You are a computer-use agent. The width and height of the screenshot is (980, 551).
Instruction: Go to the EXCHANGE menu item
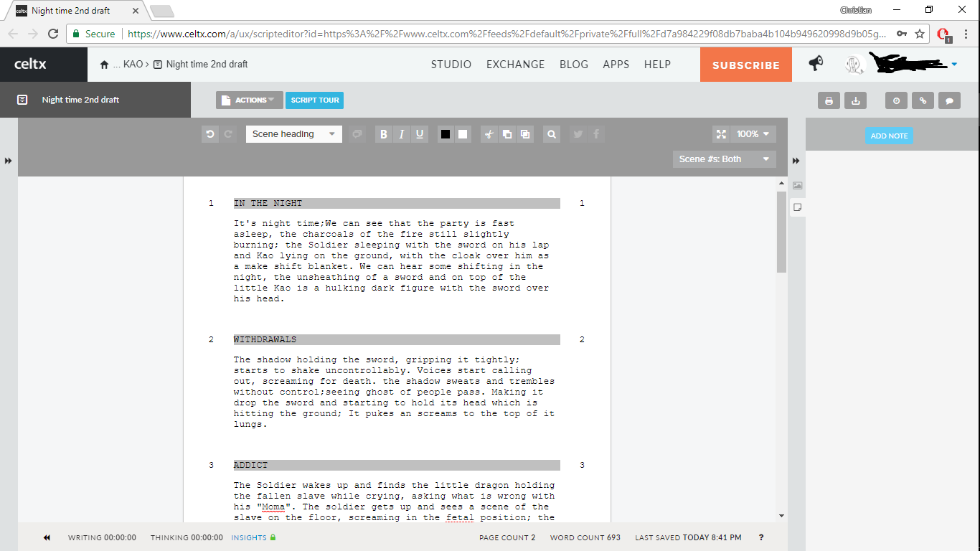pyautogui.click(x=515, y=65)
